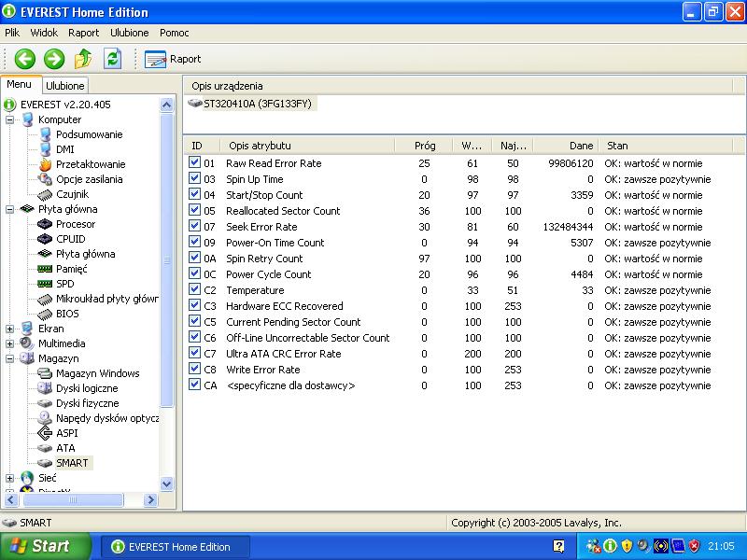Select the ST320410A hard drive device
The width and height of the screenshot is (747, 560).
(250, 104)
